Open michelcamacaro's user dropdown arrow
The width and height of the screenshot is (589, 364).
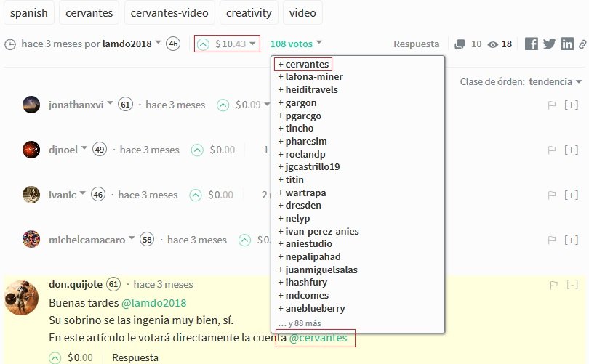132,238
